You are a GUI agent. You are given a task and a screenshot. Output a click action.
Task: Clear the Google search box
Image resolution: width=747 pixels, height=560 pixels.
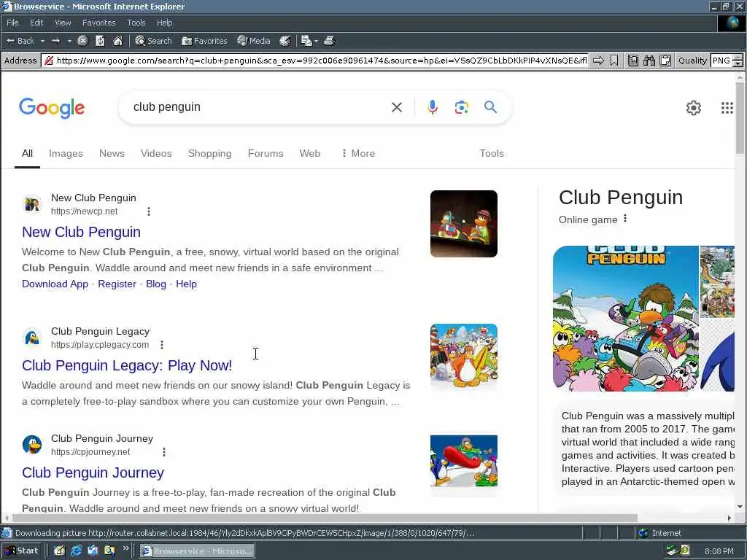396,107
